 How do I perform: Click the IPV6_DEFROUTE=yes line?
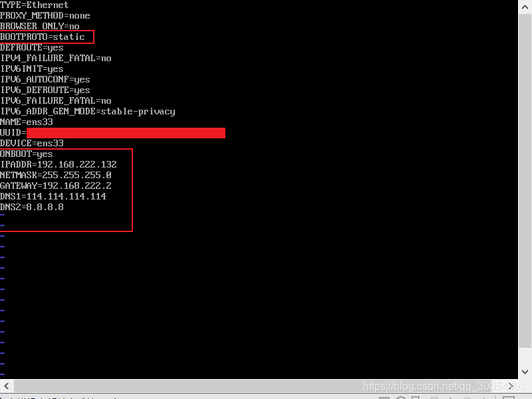(45, 90)
